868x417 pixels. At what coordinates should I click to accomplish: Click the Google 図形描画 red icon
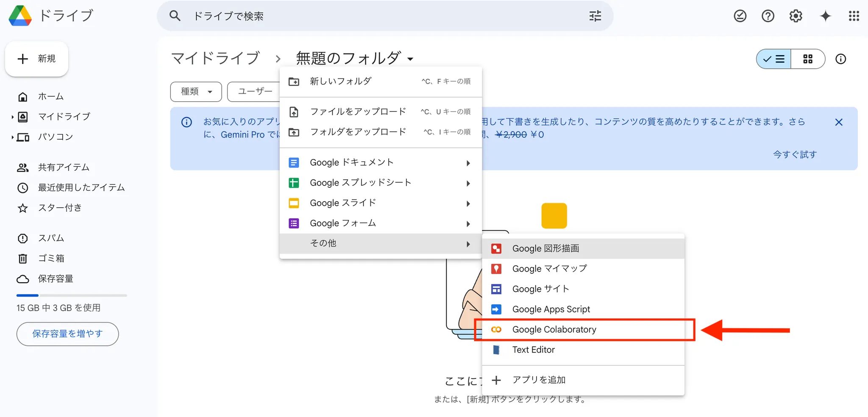pos(496,249)
